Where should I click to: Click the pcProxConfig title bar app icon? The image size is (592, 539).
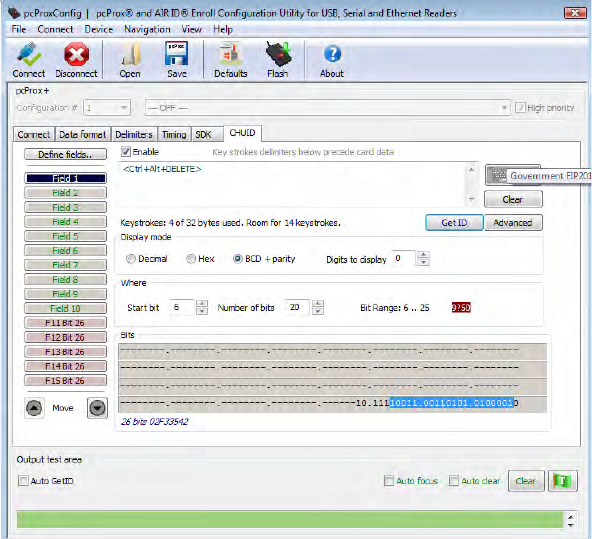click(x=14, y=13)
